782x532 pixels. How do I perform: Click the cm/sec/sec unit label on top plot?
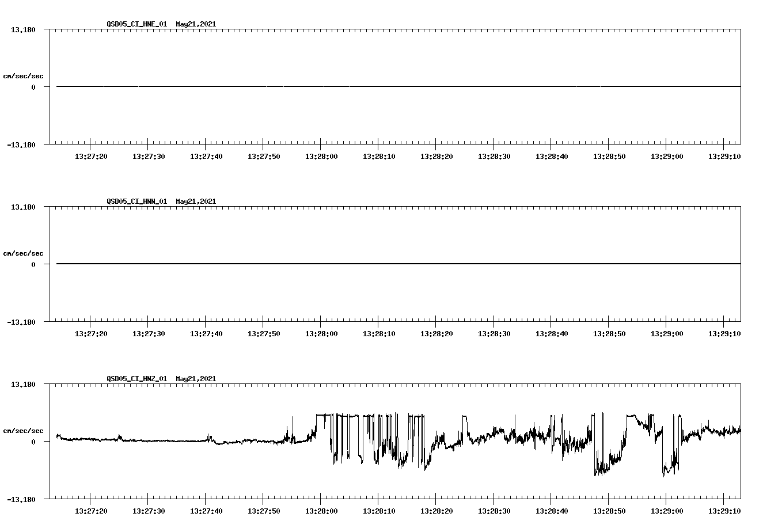pyautogui.click(x=24, y=75)
